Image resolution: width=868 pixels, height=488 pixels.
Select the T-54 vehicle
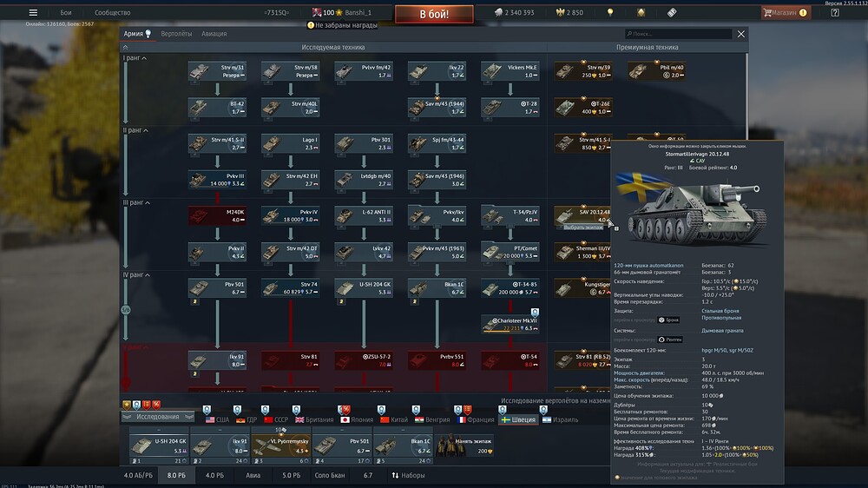510,360
